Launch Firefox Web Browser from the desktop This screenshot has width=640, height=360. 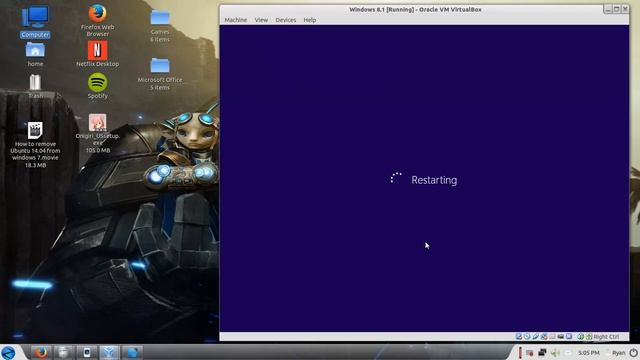coord(98,20)
